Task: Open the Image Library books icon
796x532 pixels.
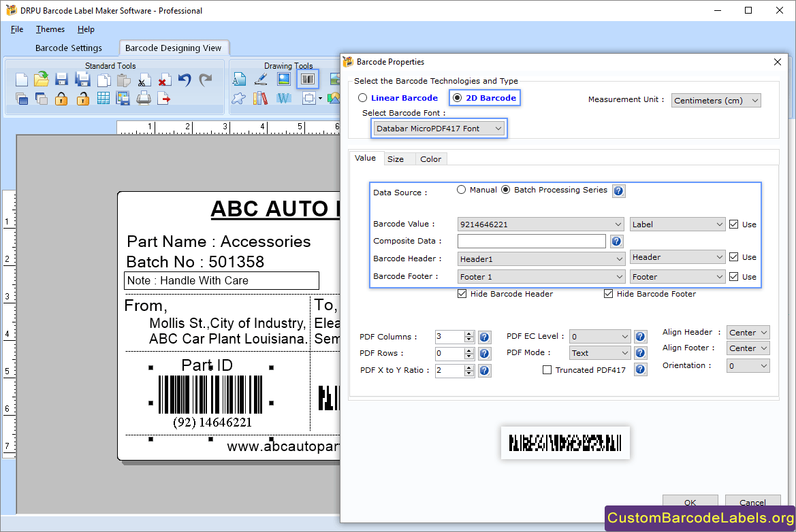Action: pos(260,99)
